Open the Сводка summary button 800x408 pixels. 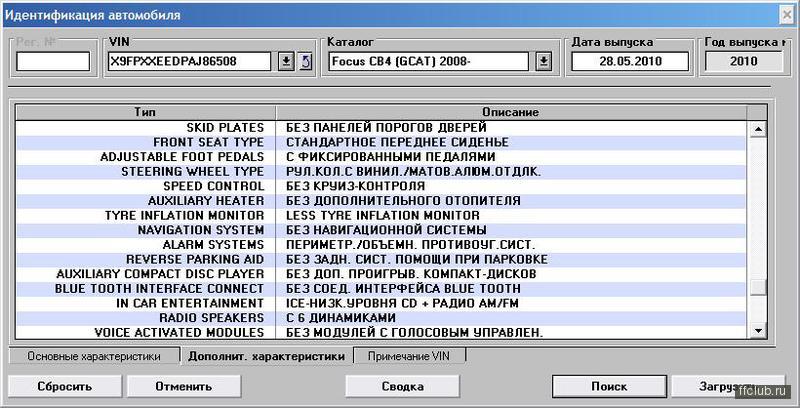pyautogui.click(x=403, y=386)
